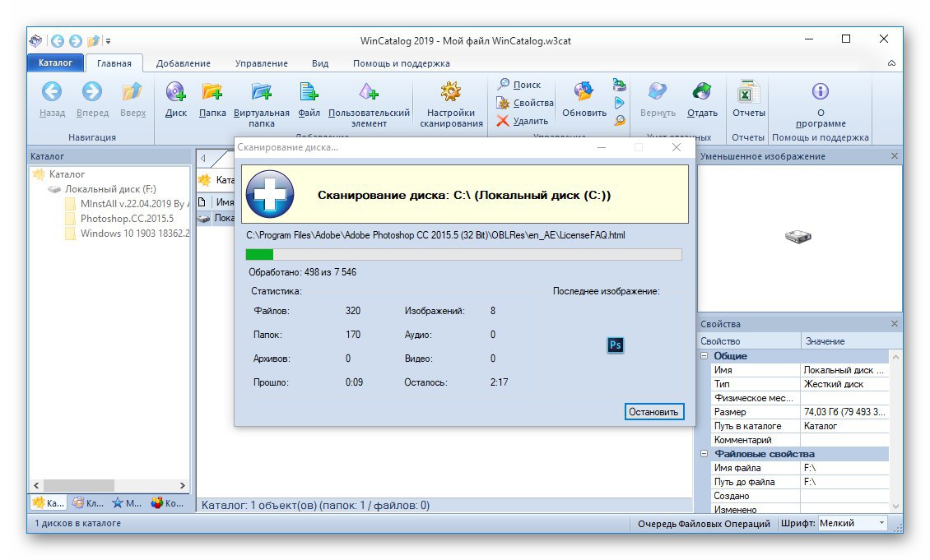The height and width of the screenshot is (560, 930).
Task: Open Настройки сканирования gear icon
Action: (451, 92)
